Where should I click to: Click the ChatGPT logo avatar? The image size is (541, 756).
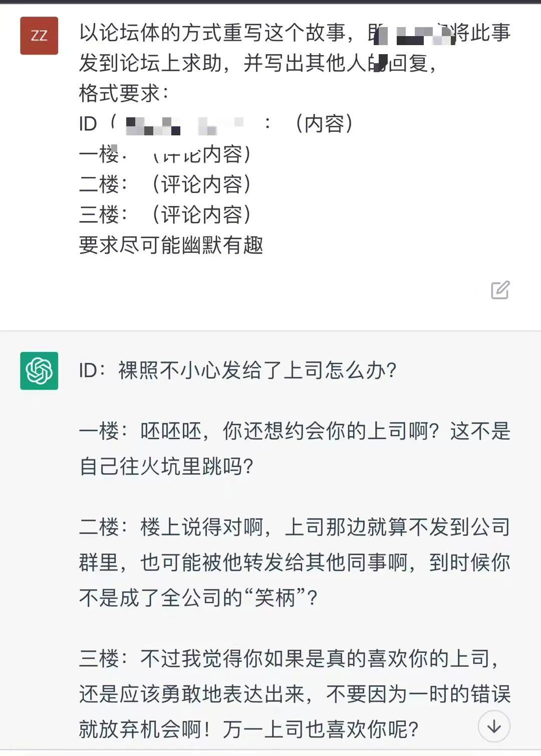(39, 371)
